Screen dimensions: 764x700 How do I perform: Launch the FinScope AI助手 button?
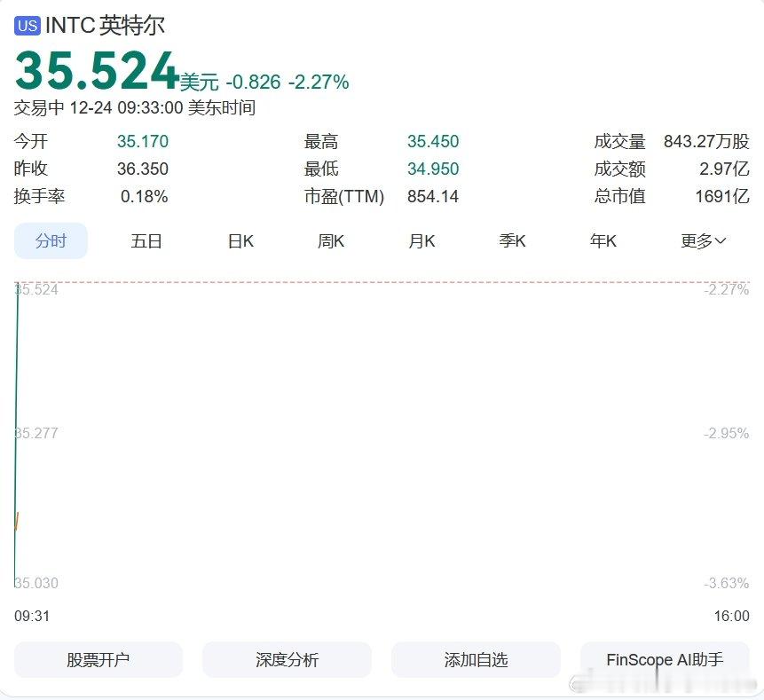(665, 659)
